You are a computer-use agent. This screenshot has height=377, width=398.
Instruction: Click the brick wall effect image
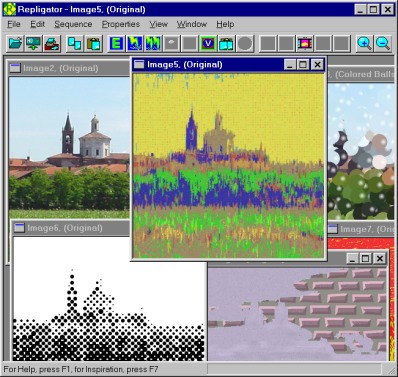tap(297, 314)
